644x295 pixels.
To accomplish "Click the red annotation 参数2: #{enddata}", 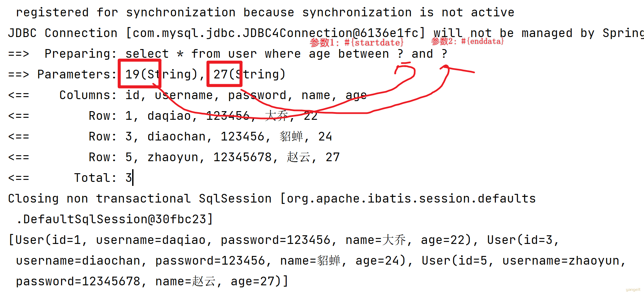I will tap(467, 41).
